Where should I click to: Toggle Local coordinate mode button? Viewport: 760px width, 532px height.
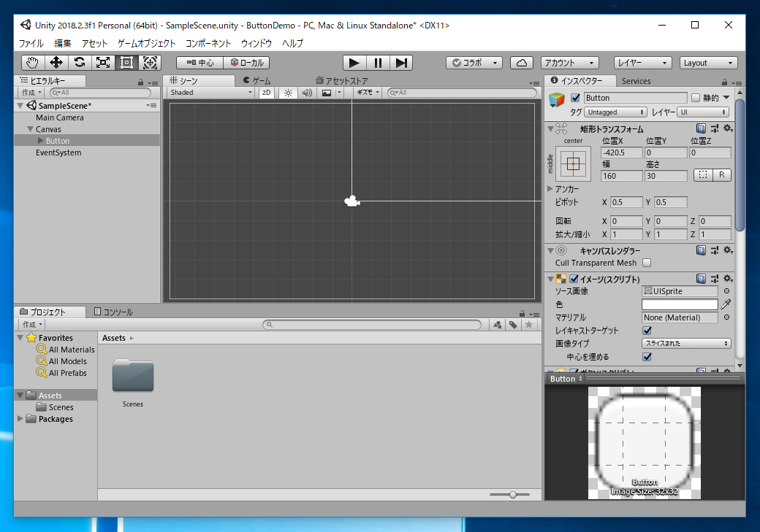click(247, 63)
